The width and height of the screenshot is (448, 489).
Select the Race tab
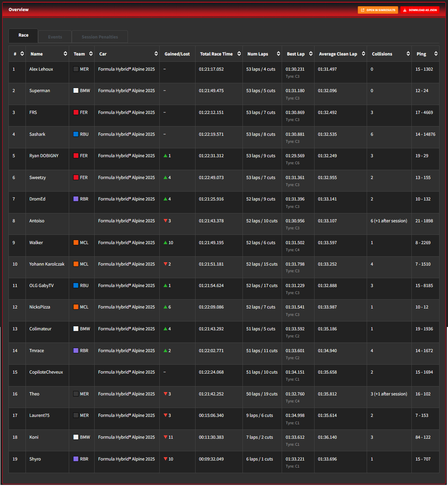tap(23, 36)
